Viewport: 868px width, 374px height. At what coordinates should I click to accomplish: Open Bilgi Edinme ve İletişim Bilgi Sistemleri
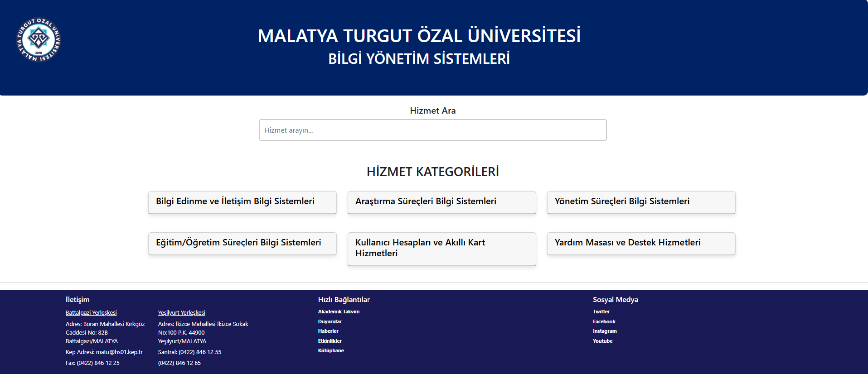[x=242, y=202]
